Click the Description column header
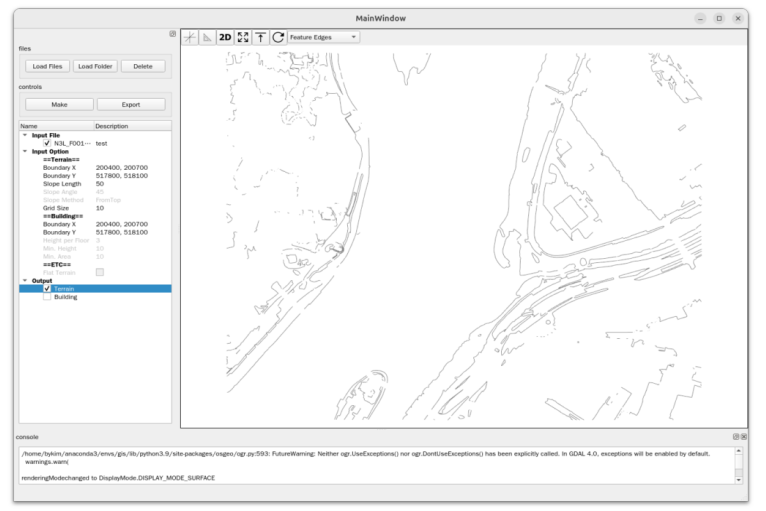Screen dimensions: 766x511 (132, 126)
